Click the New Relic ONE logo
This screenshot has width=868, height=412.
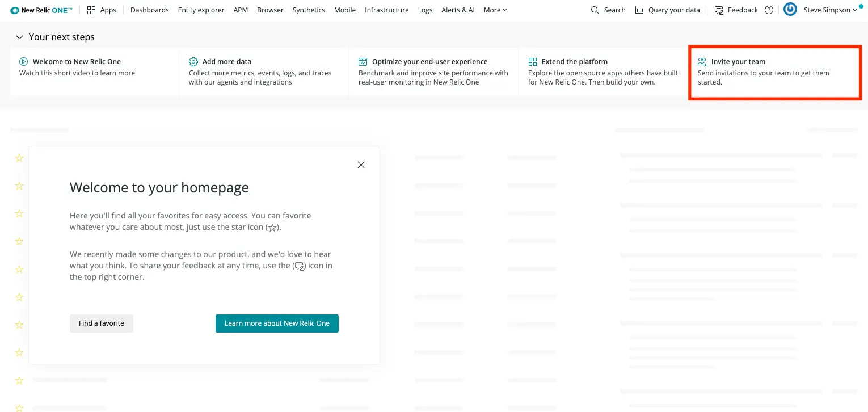(40, 9)
